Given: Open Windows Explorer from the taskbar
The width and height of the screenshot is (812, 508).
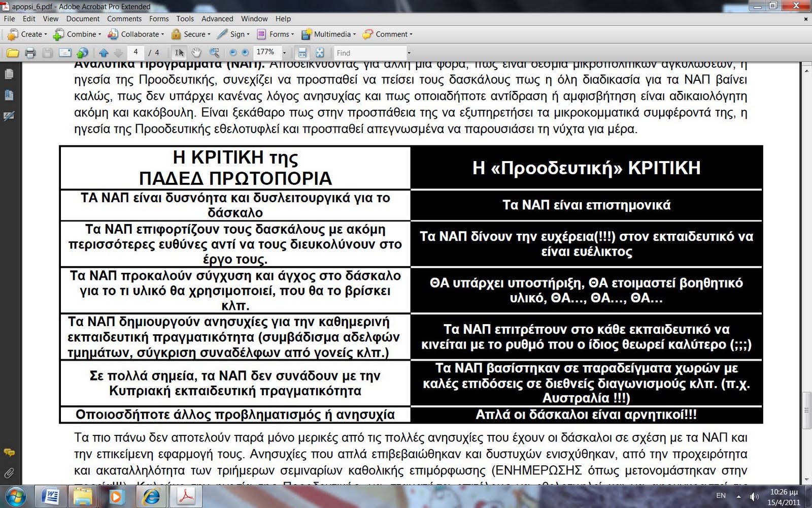Looking at the screenshot, I should pyautogui.click(x=83, y=496).
